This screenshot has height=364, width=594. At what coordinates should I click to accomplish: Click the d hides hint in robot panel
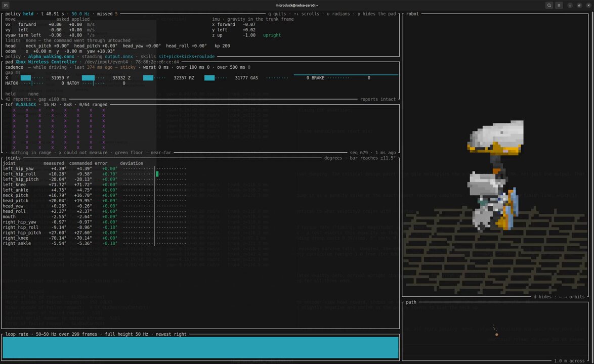[x=542, y=297]
